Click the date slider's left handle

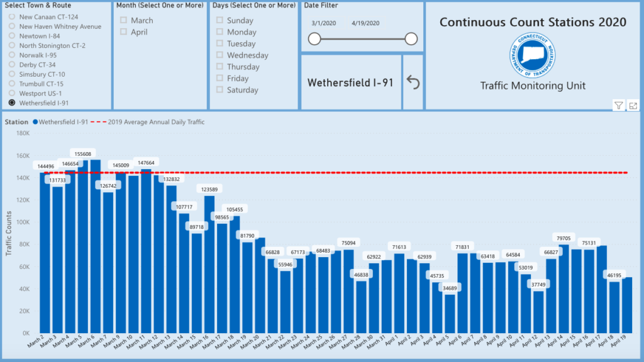coord(314,39)
